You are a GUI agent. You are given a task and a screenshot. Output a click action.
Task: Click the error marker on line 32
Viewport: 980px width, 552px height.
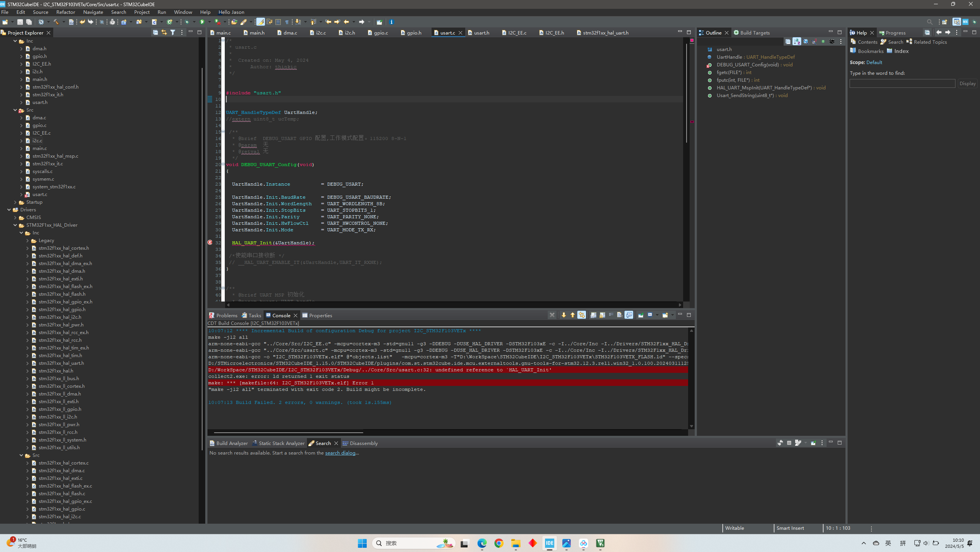pyautogui.click(x=210, y=242)
